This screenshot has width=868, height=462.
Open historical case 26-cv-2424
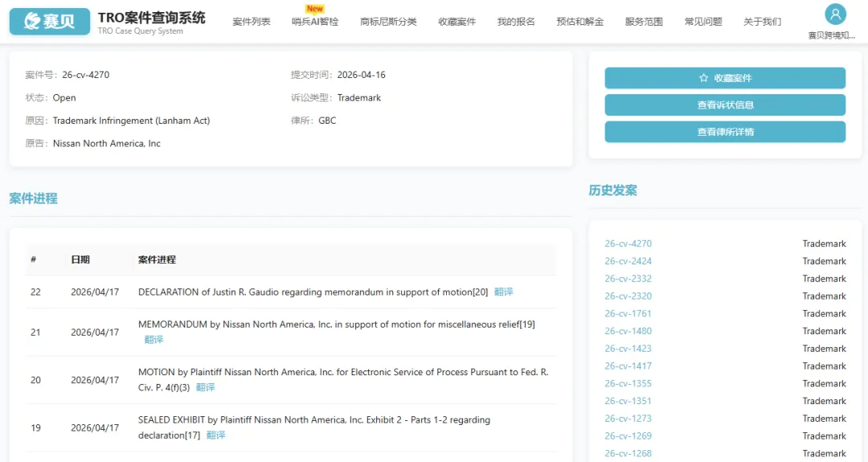point(628,261)
